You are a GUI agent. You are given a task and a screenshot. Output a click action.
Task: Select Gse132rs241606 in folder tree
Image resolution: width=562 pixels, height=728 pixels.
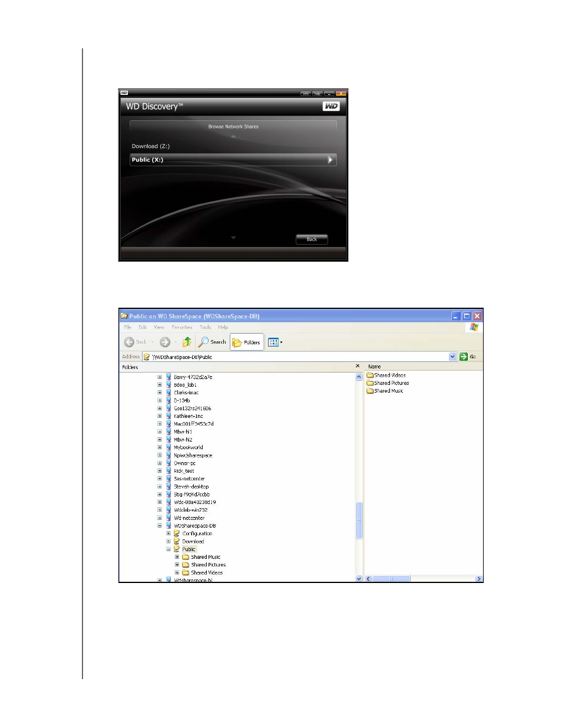(192, 409)
